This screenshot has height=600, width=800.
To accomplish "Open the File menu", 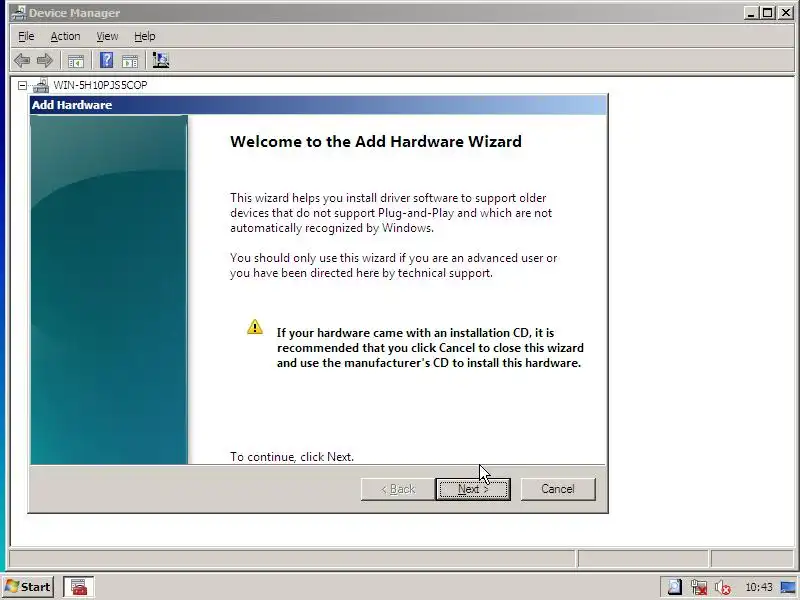I will (26, 36).
